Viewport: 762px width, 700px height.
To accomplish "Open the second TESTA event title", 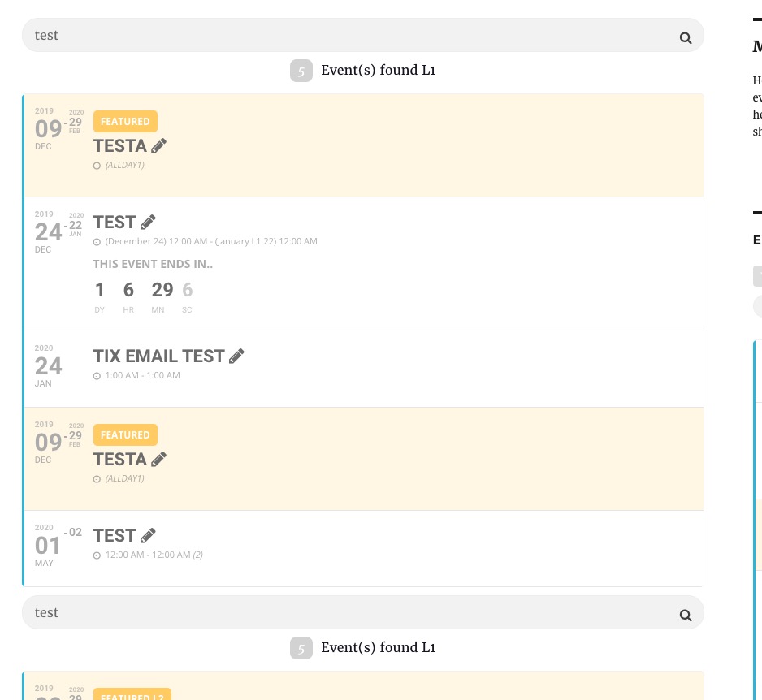I will [x=120, y=460].
